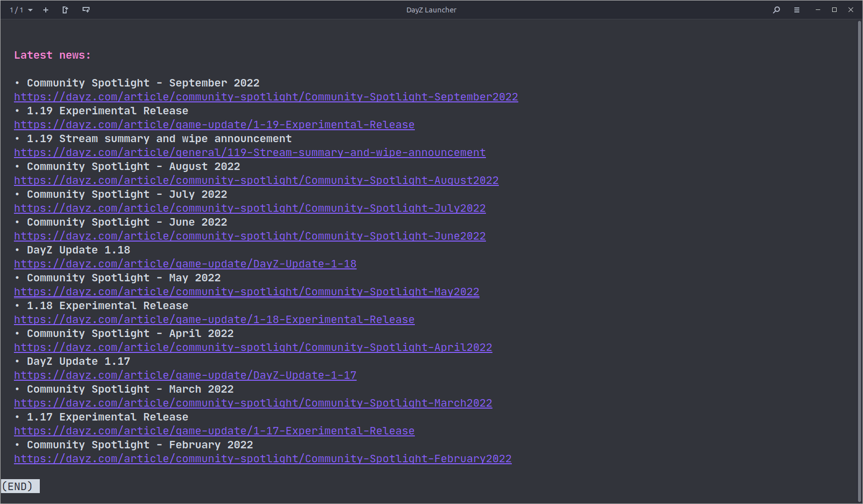The width and height of the screenshot is (863, 504).
Task: Open Community-Spotlight-July2022 link
Action: [x=250, y=208]
